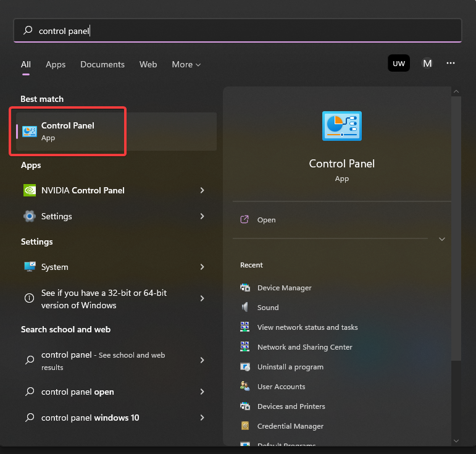Viewport: 476px width, 454px height.
Task: Click magnifier icon beside 'control panel windows 10'
Action: [30, 418]
